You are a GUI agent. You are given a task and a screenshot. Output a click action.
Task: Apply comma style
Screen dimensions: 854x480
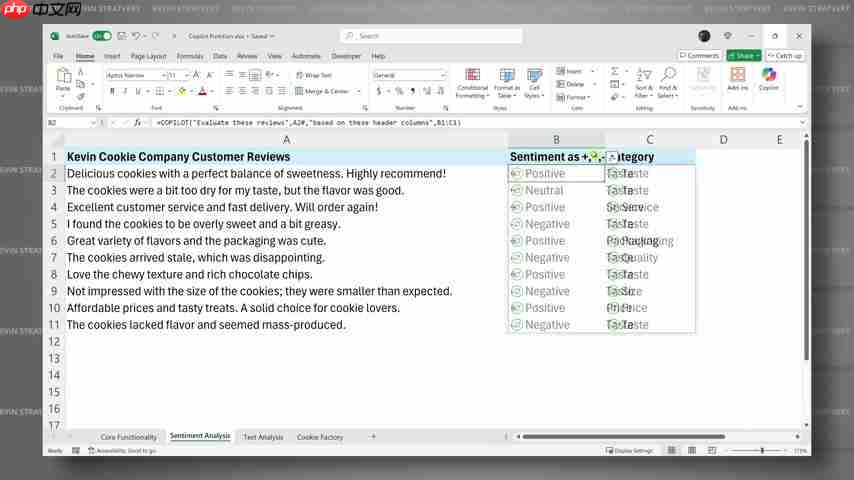coord(412,92)
